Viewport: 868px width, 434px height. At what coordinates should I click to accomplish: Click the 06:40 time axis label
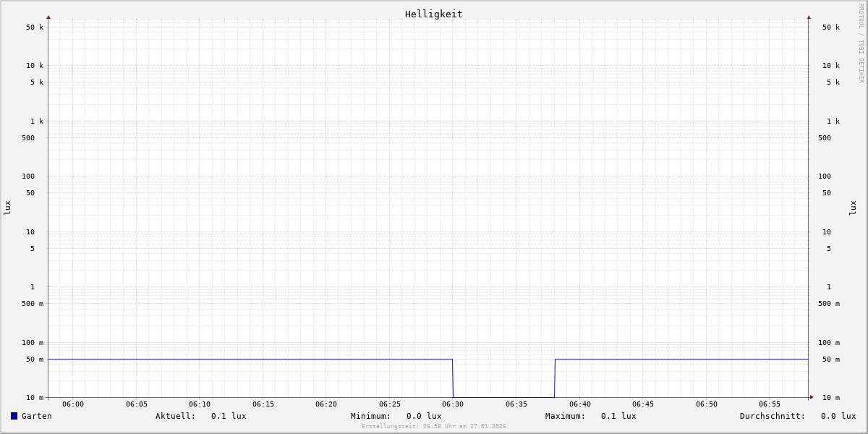coord(579,404)
